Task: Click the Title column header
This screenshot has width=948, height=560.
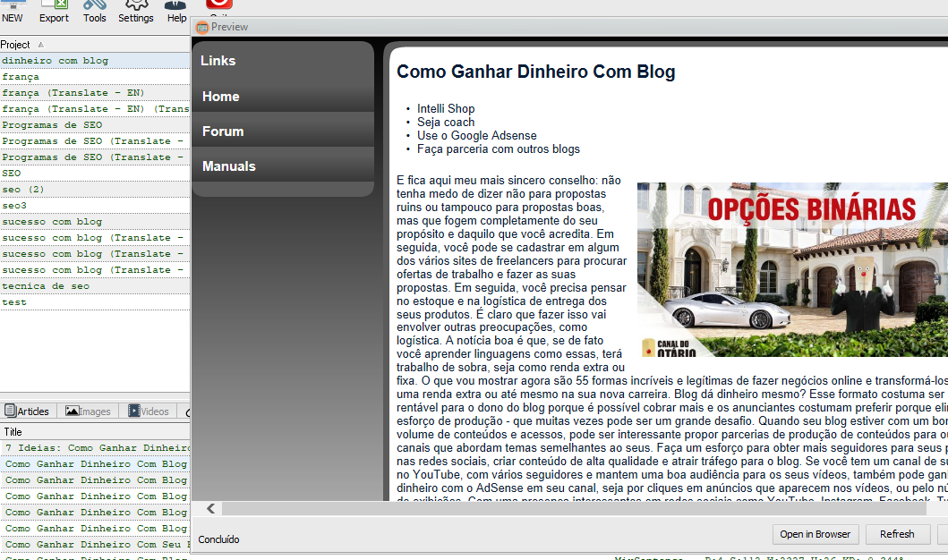Action: point(95,432)
